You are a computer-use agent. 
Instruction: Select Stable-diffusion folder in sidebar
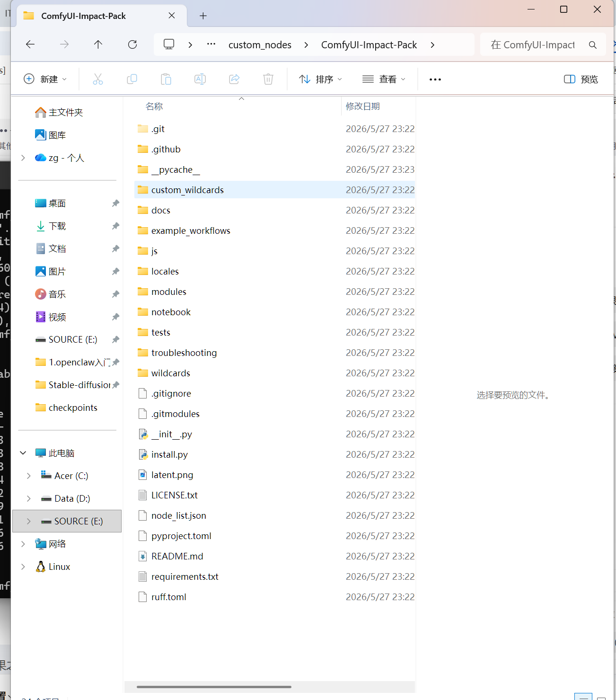tap(73, 385)
